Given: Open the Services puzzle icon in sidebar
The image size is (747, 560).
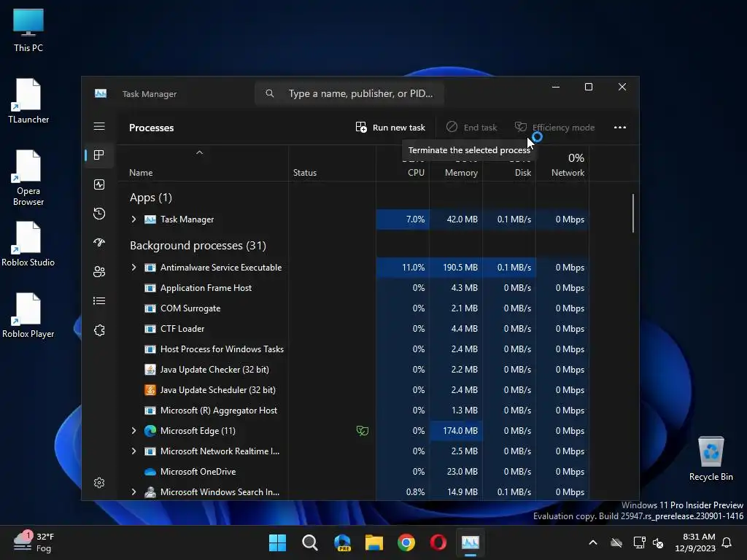Looking at the screenshot, I should (99, 330).
